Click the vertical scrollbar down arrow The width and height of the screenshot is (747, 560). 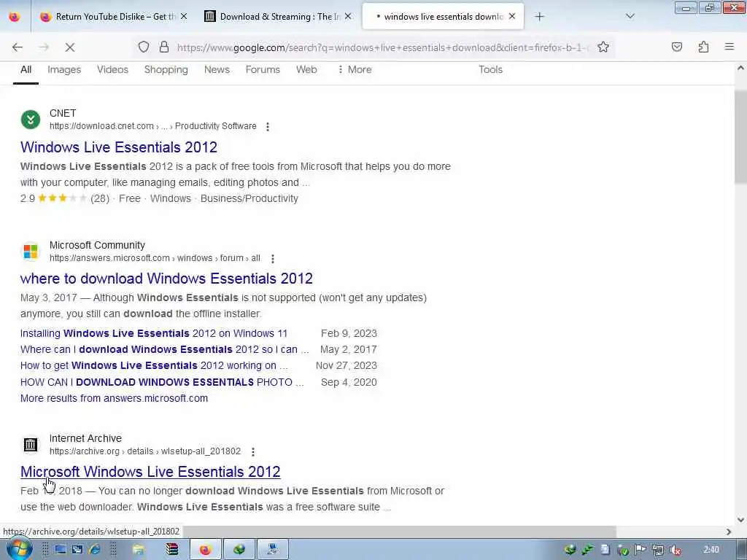point(740,519)
